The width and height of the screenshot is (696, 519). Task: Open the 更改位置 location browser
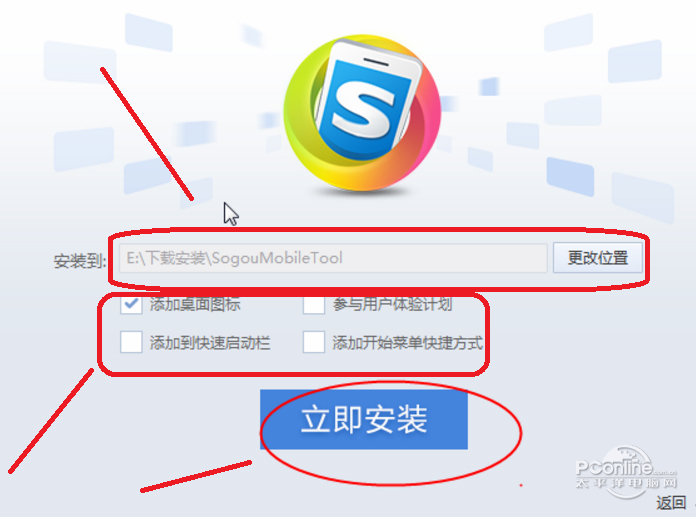coord(597,258)
